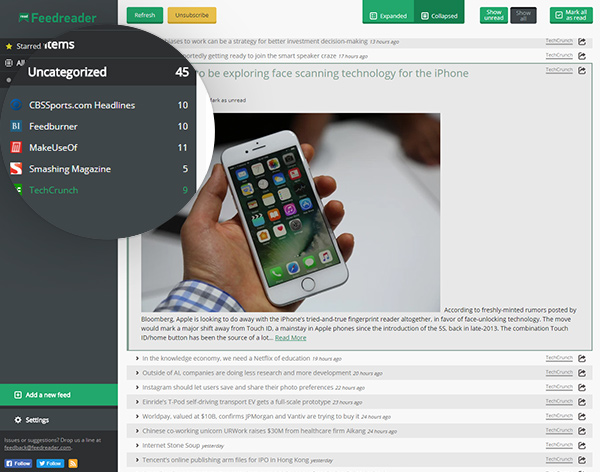Viewport: 600px width, 472px height.
Task: Click Add a new feed
Action: tap(47, 395)
